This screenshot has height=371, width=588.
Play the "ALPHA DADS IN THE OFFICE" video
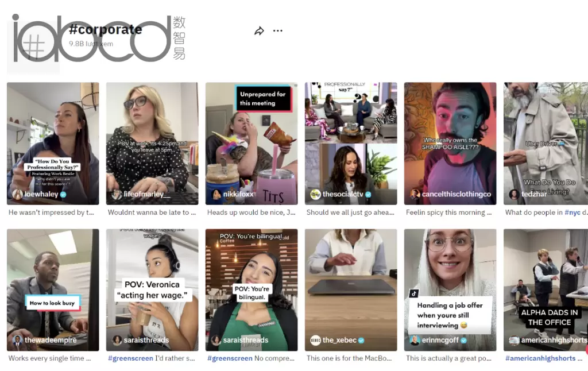[546, 290]
